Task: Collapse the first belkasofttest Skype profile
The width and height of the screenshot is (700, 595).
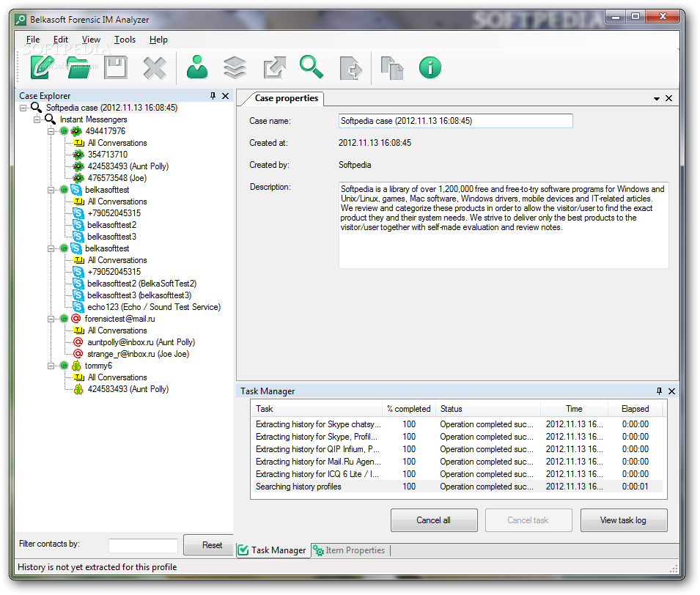Action: [51, 190]
